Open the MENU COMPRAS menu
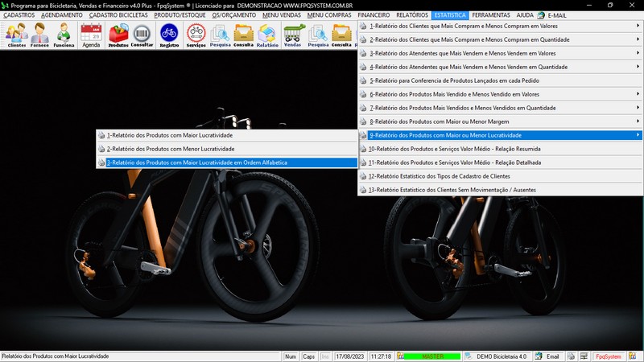This screenshot has height=362, width=644. [x=329, y=15]
